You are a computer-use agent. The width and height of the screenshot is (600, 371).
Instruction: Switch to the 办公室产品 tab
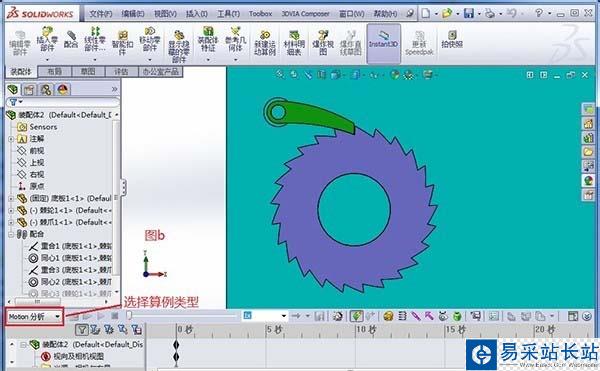pyautogui.click(x=160, y=72)
